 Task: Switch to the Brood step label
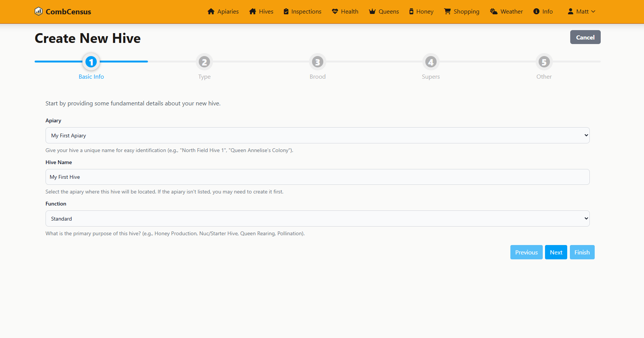pos(318,77)
